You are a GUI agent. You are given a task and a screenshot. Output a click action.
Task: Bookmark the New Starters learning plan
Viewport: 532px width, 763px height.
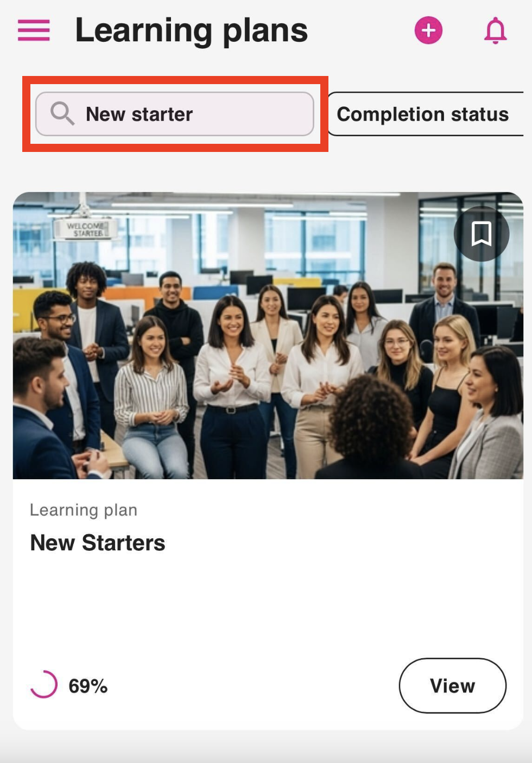pos(482,234)
